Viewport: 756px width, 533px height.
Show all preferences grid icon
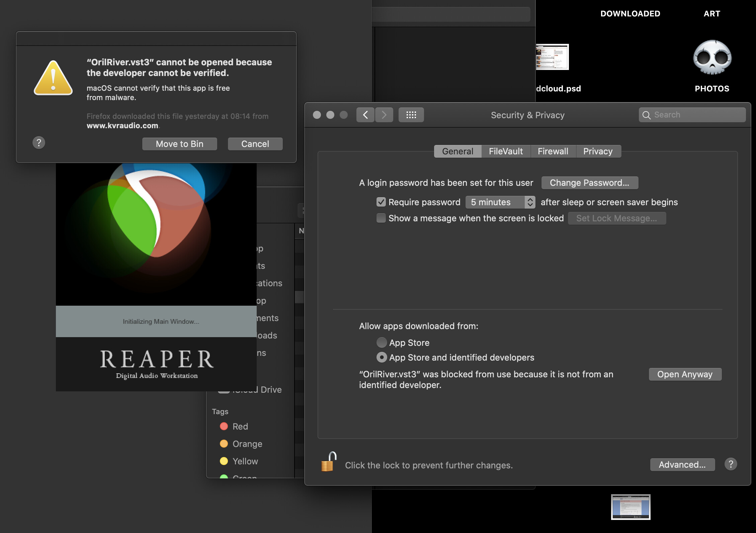pos(411,115)
